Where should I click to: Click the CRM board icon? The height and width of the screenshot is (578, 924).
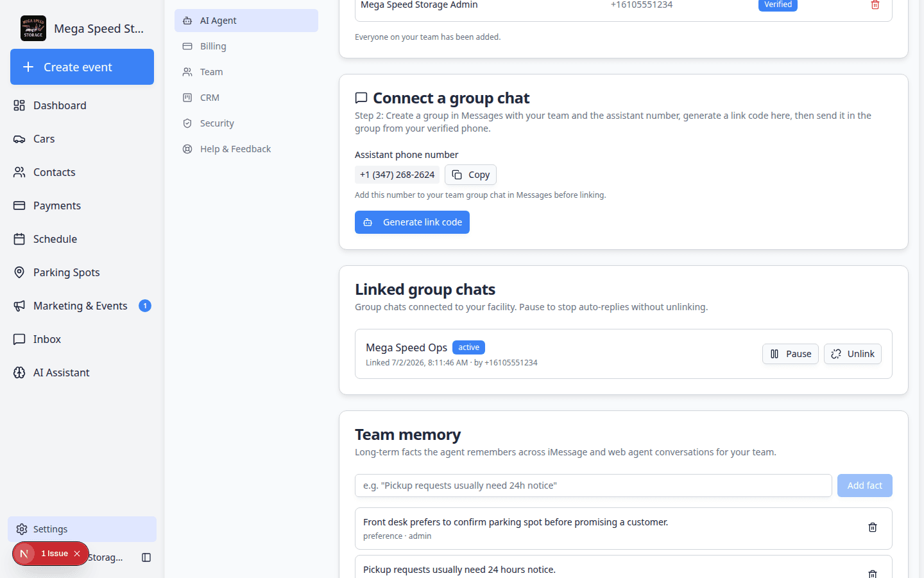click(x=187, y=98)
